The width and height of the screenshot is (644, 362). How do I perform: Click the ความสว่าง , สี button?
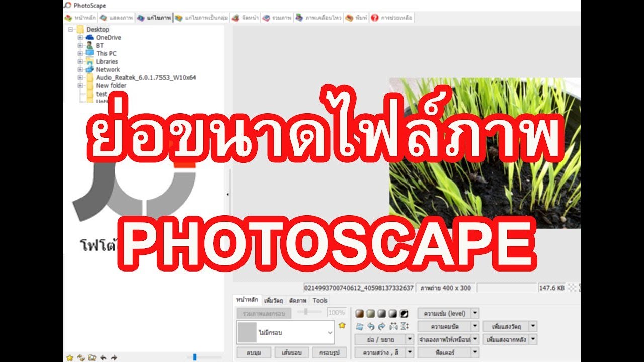(x=380, y=352)
